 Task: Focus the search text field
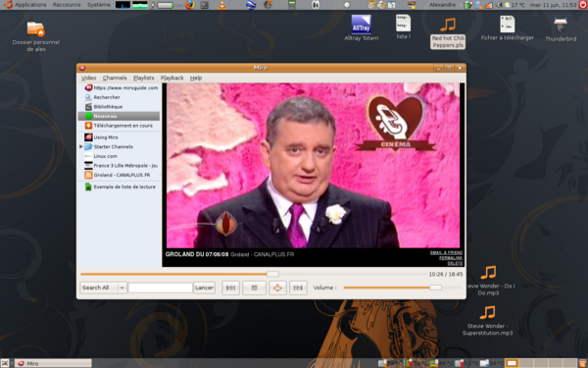[160, 288]
